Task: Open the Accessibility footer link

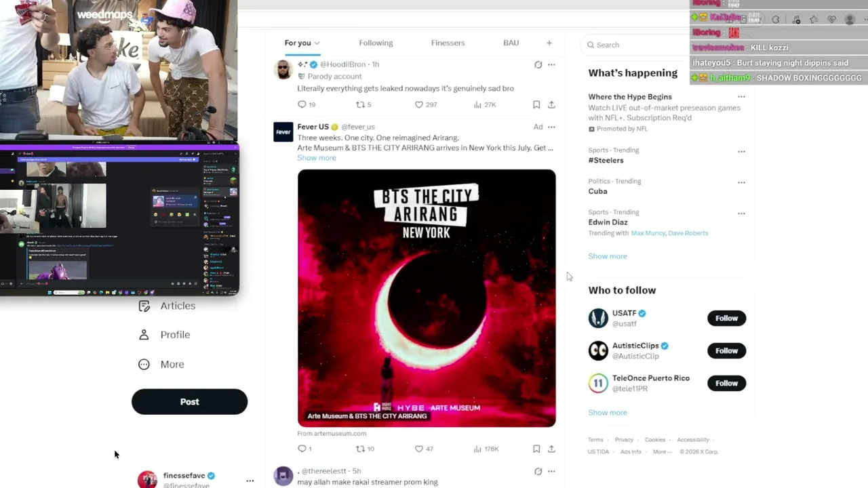Action: 693,440
